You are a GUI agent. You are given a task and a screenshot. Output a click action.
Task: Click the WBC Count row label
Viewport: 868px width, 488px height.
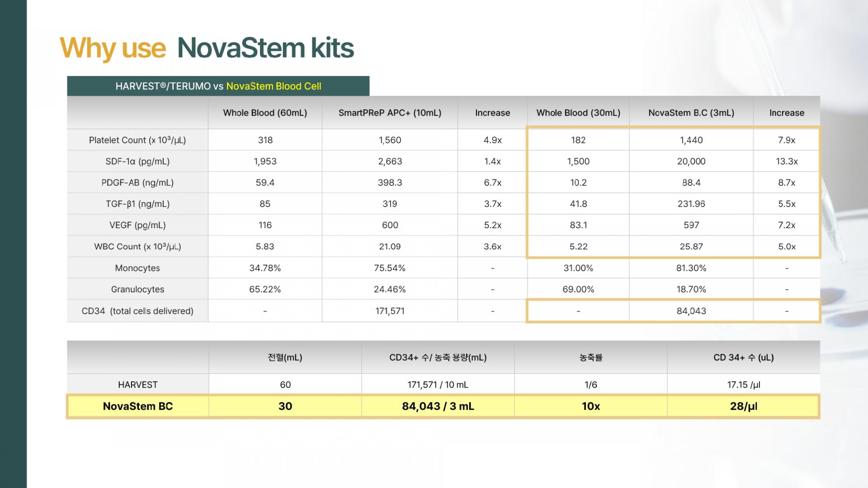(137, 247)
